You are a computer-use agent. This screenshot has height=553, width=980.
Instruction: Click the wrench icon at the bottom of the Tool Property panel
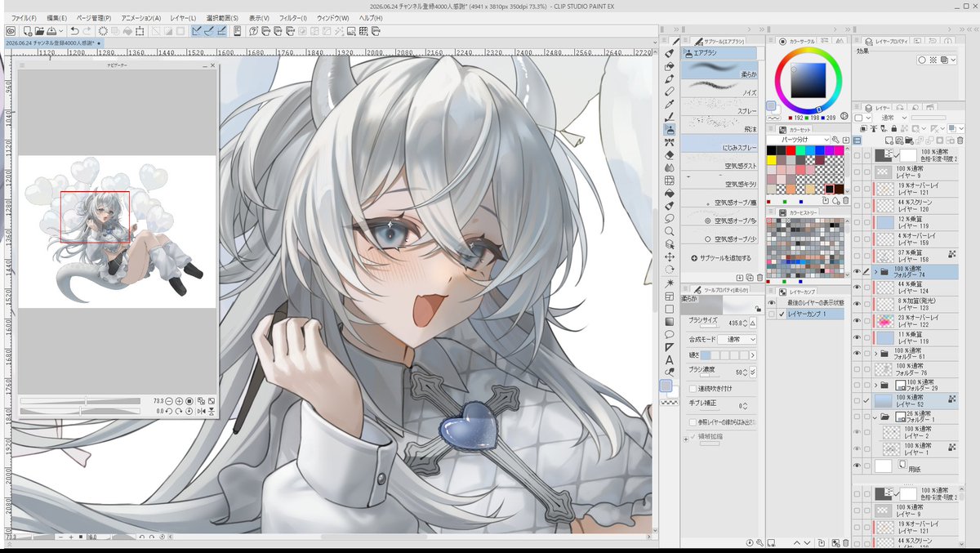(759, 542)
